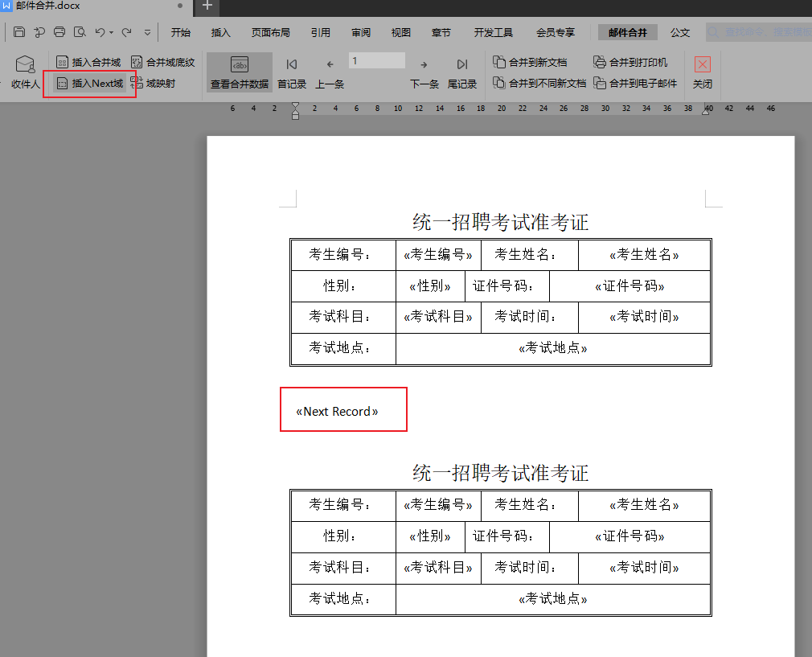The image size is (812, 657).
Task: Go to 下一条 next record
Action: pyautogui.click(x=424, y=72)
